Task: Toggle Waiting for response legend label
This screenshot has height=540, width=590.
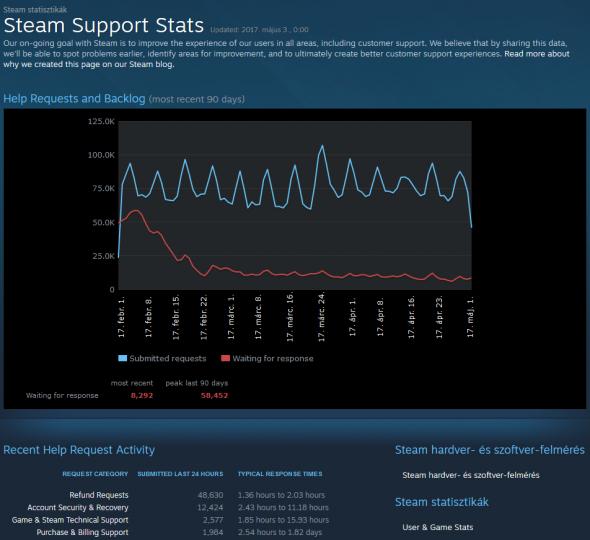Action: tap(273, 358)
